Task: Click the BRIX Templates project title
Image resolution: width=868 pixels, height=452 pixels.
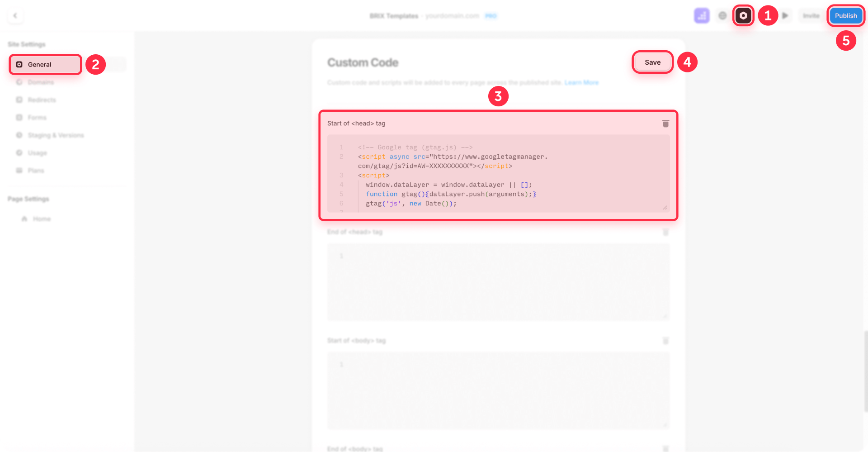Action: pyautogui.click(x=394, y=16)
